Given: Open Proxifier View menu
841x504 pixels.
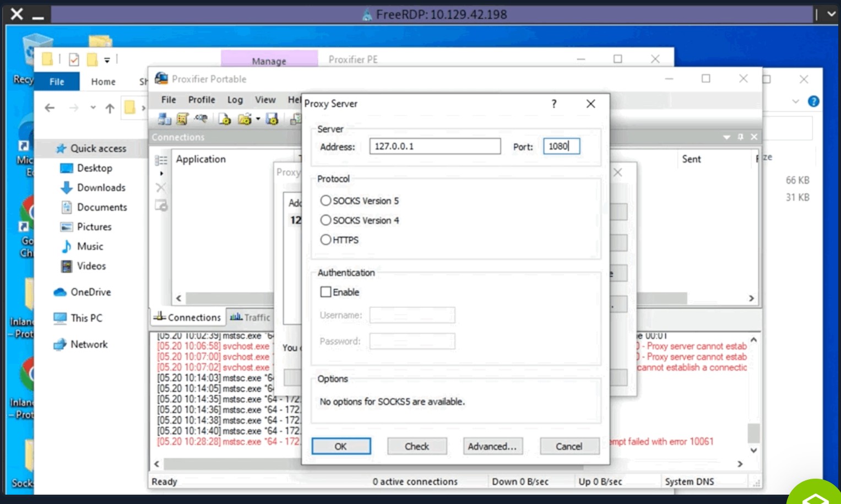Looking at the screenshot, I should coord(265,100).
